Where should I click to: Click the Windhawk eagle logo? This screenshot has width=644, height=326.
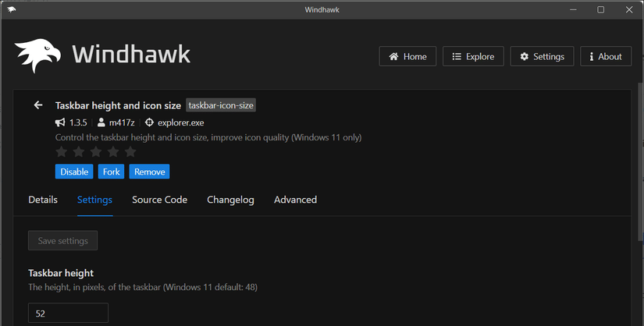[x=37, y=55]
